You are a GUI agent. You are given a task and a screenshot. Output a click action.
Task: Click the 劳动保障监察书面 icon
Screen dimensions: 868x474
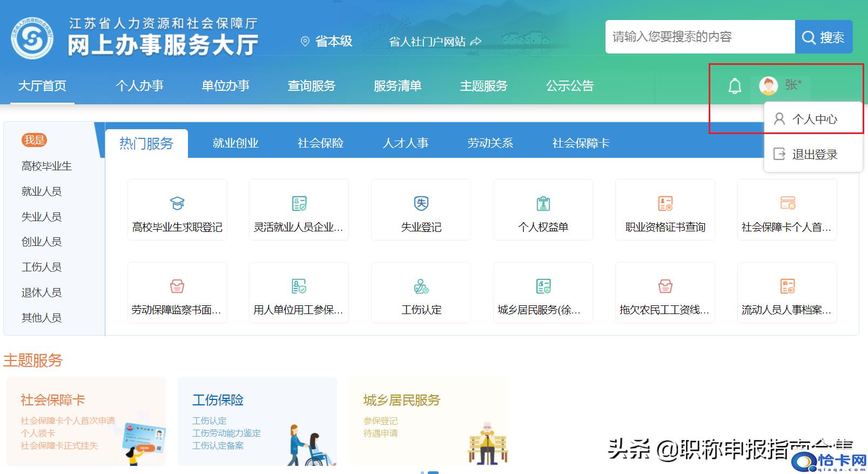[177, 286]
